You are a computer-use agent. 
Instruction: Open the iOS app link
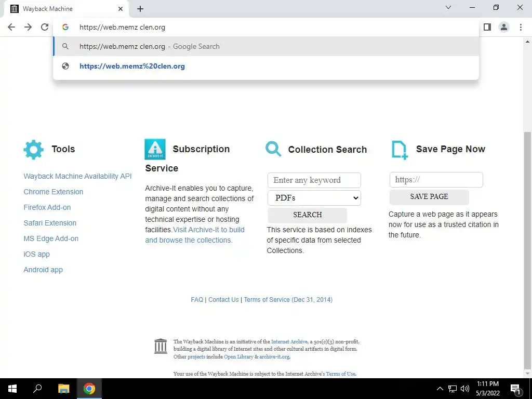tap(37, 254)
